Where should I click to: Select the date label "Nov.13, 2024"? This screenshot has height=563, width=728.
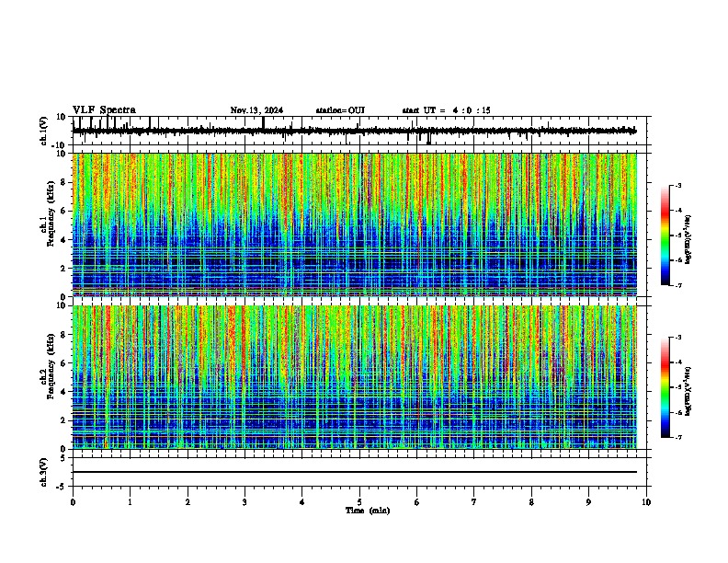click(256, 110)
